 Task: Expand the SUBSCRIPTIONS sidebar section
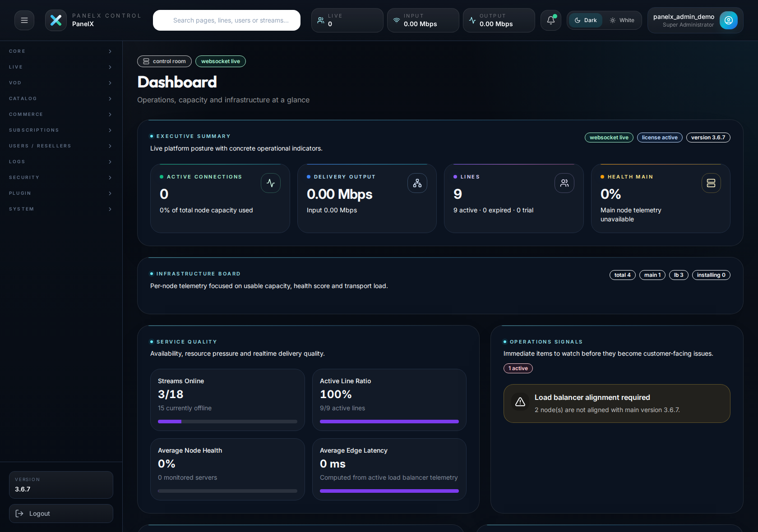coord(61,130)
